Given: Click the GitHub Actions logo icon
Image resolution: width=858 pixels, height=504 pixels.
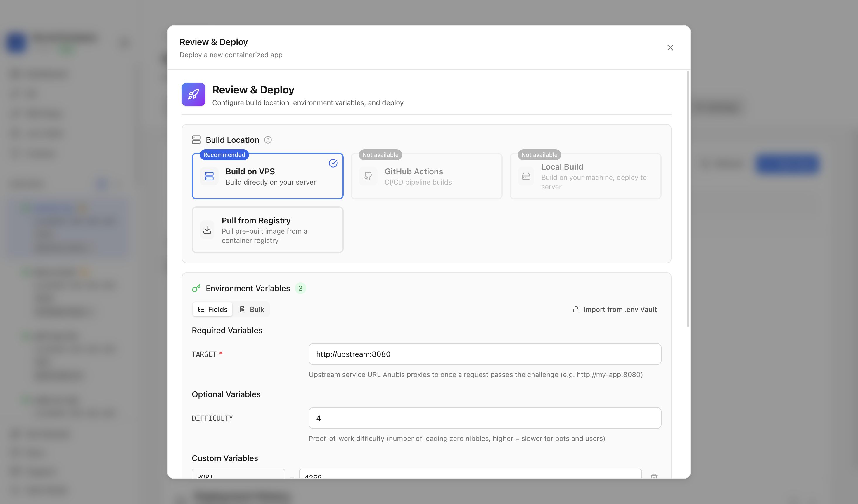Looking at the screenshot, I should click(368, 176).
